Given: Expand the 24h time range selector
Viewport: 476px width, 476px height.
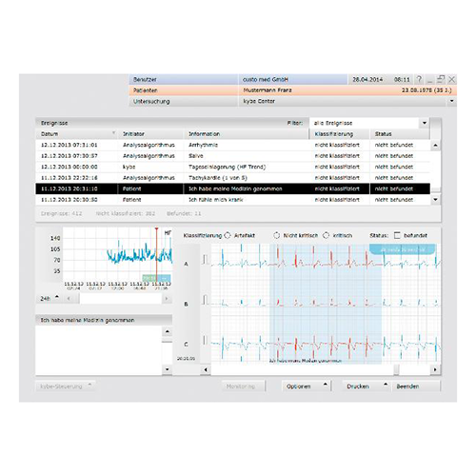Looking at the screenshot, I should [x=50, y=298].
